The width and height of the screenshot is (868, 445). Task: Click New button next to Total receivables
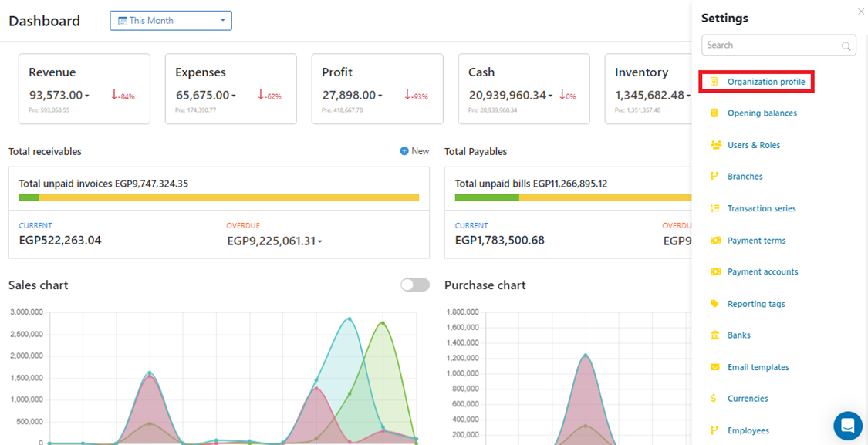point(414,151)
